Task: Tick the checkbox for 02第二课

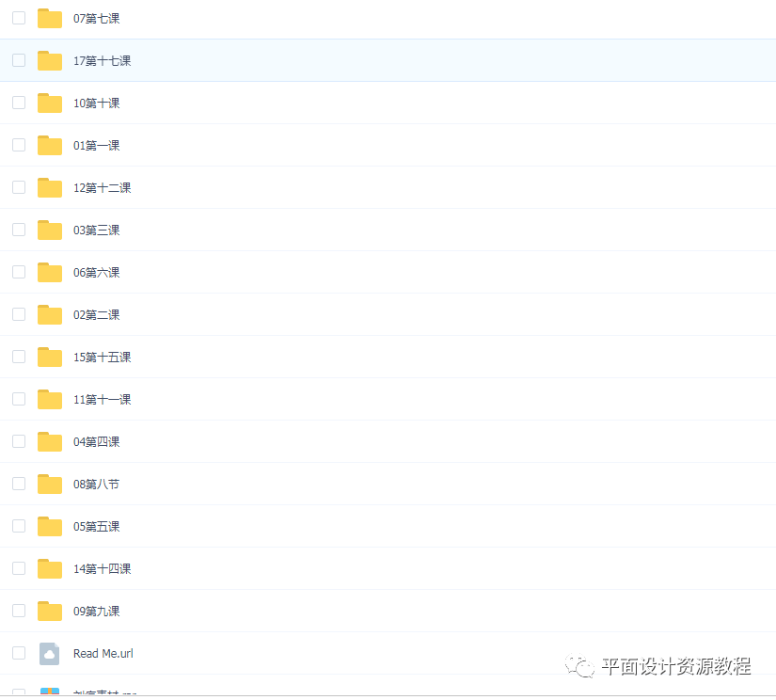Action: click(x=19, y=314)
